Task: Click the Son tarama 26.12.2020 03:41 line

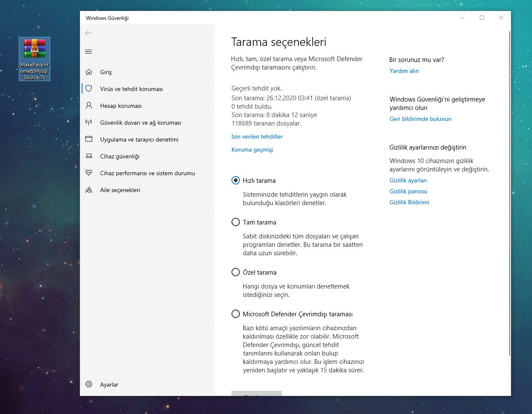Action: (x=291, y=98)
